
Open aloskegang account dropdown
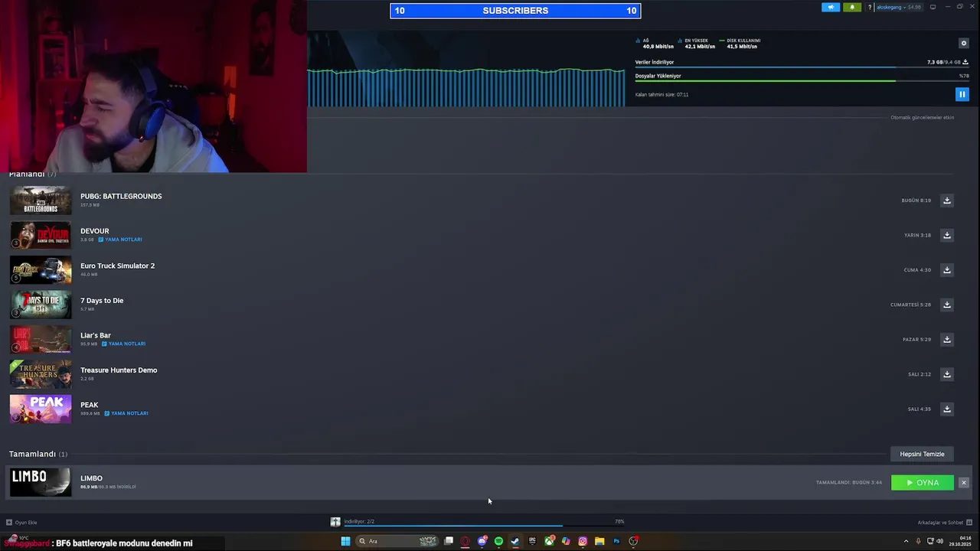900,7
